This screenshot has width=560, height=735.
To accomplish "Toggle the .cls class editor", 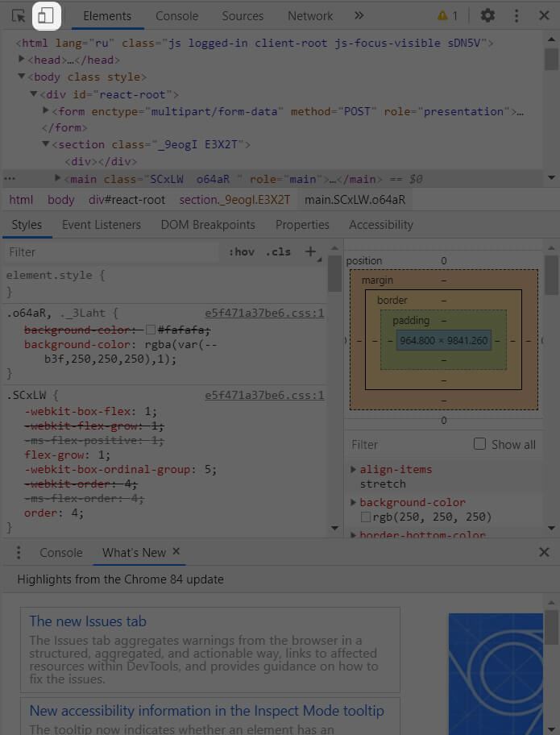I will coord(278,252).
